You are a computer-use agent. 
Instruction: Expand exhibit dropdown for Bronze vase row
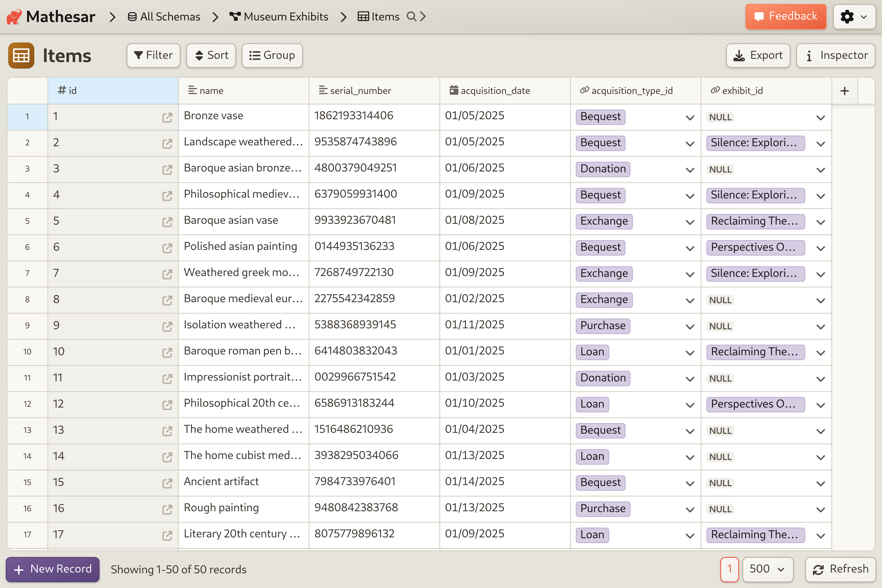click(x=820, y=118)
